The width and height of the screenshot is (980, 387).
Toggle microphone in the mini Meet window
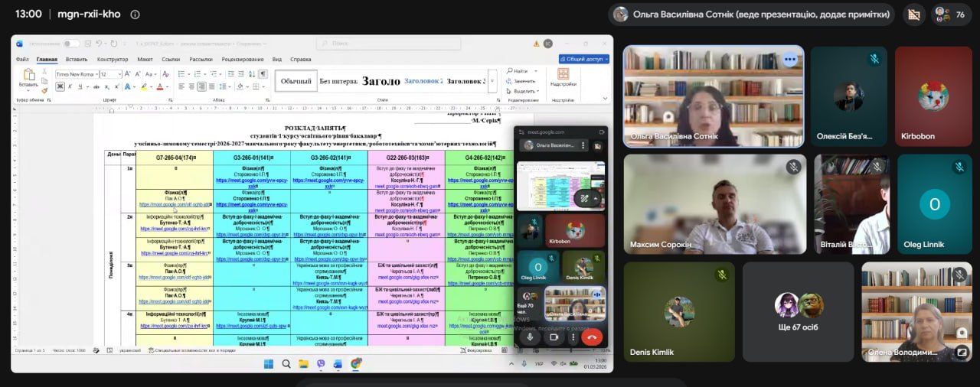coord(530,337)
